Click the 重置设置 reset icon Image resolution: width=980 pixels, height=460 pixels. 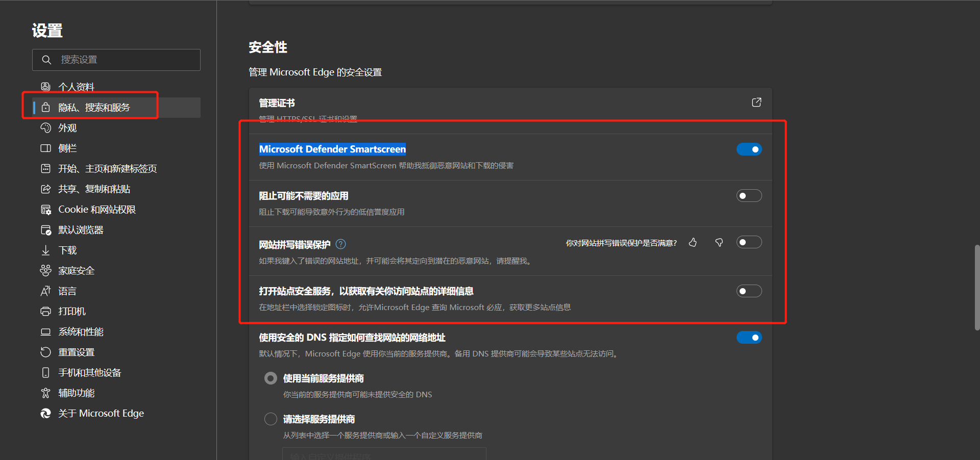pyautogui.click(x=45, y=352)
